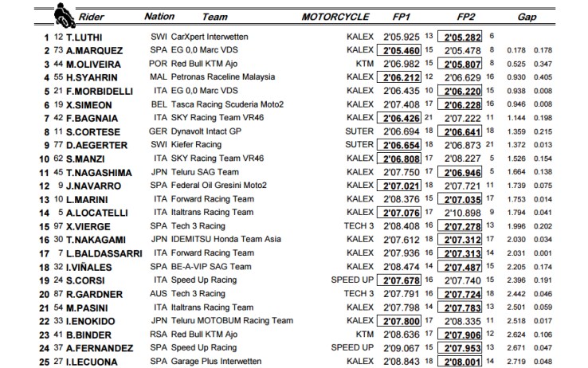Select rider M.OLIVEIRA name
The height and width of the screenshot is (368, 588).
pyautogui.click(x=93, y=65)
